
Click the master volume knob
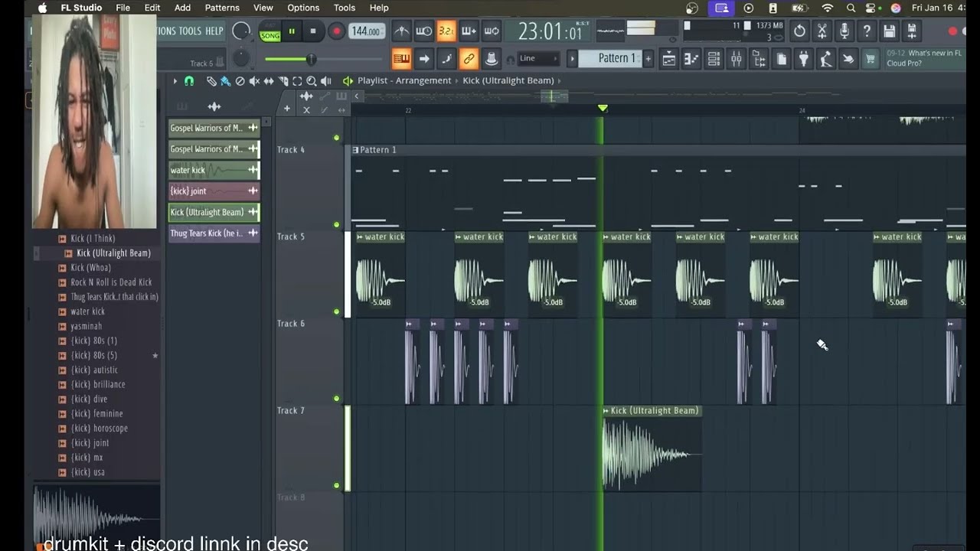241,31
